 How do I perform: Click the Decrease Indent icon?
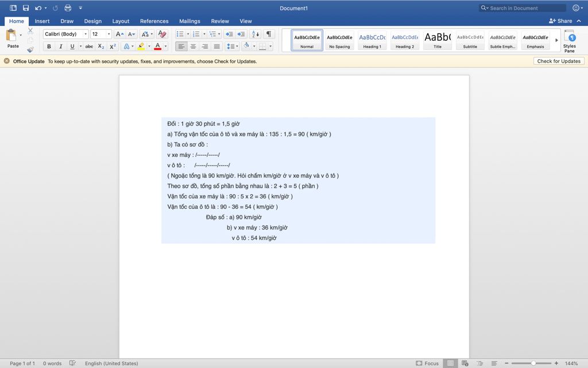point(229,34)
